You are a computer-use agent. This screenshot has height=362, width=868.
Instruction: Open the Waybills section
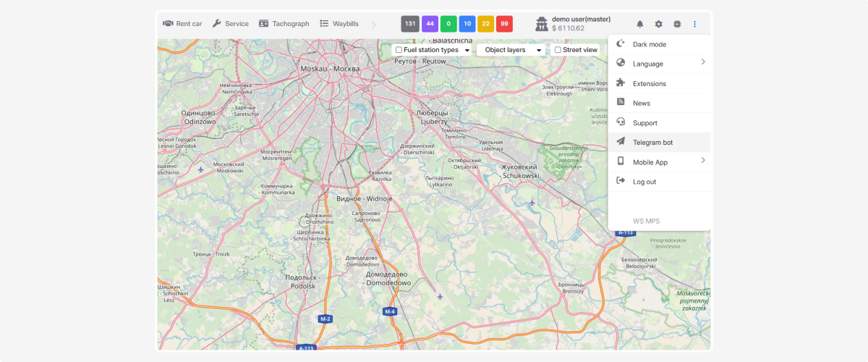(339, 24)
